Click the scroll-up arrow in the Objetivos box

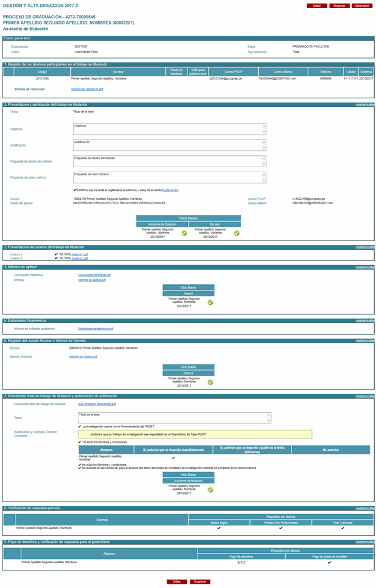point(264,126)
